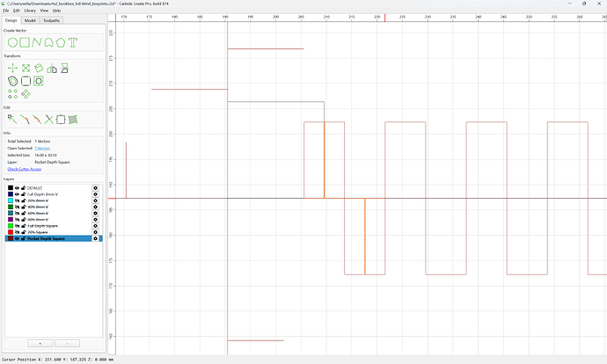This screenshot has height=364, width=607.
Task: Select the Trim Vectors crossing-lines tool
Action: 48,120
